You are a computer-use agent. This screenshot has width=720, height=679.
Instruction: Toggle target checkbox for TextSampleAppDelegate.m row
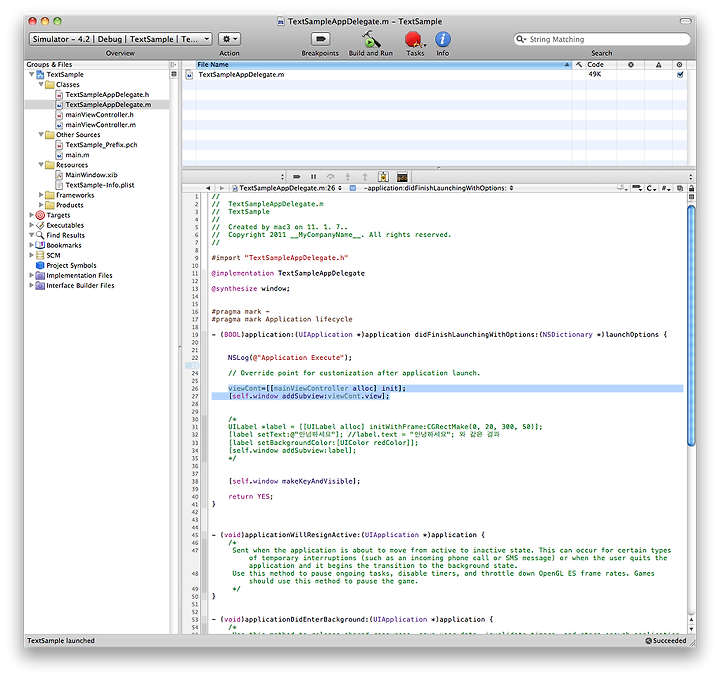680,74
